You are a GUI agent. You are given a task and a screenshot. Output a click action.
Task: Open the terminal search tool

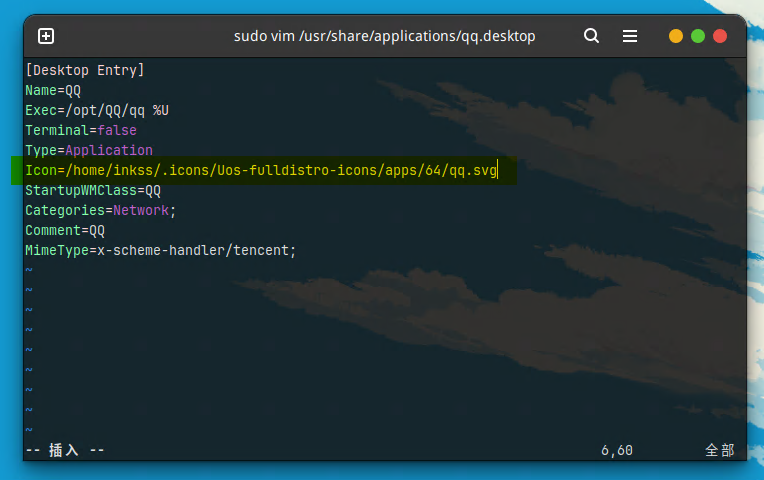[591, 36]
